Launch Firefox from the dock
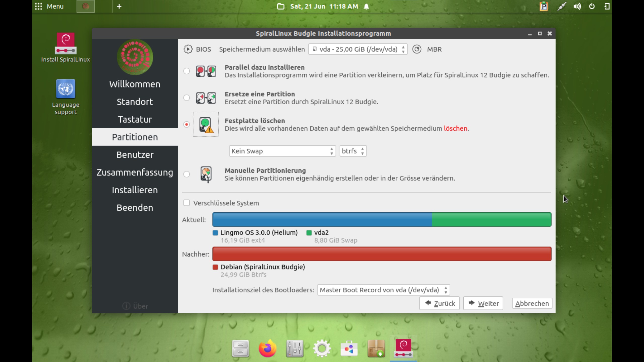 tap(267, 348)
